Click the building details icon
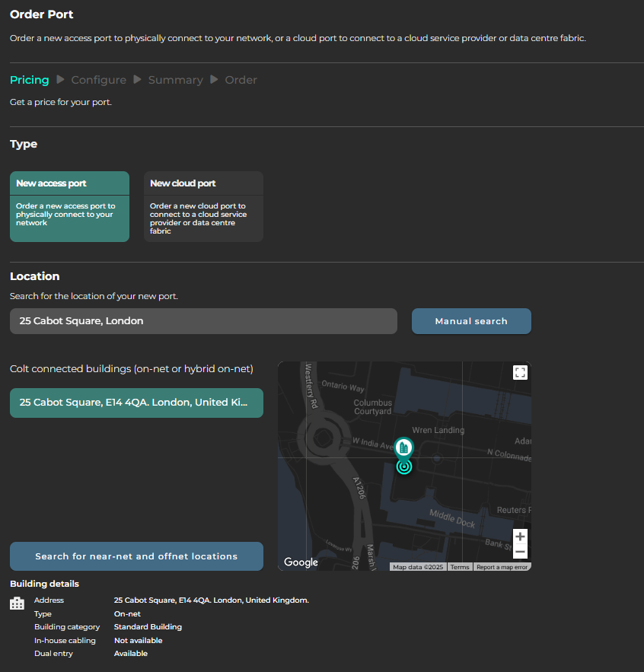 click(17, 604)
